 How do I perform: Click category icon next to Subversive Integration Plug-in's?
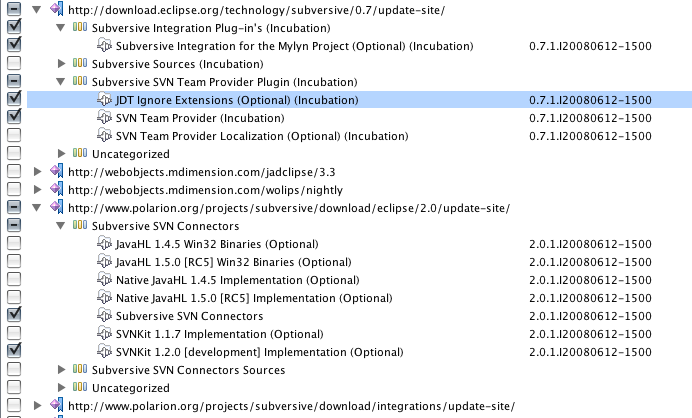click(x=80, y=27)
